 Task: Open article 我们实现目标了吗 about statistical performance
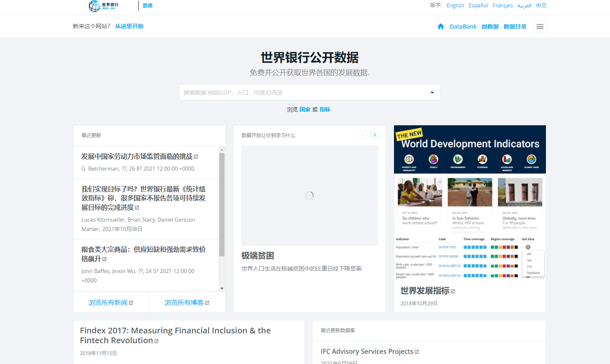[x=143, y=198]
